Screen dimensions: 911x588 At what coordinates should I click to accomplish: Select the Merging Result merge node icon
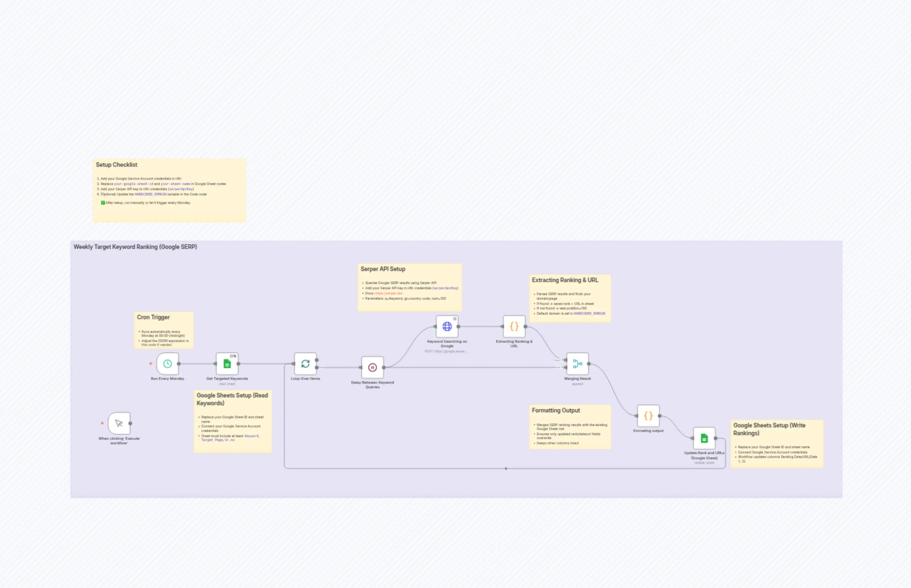coord(577,364)
